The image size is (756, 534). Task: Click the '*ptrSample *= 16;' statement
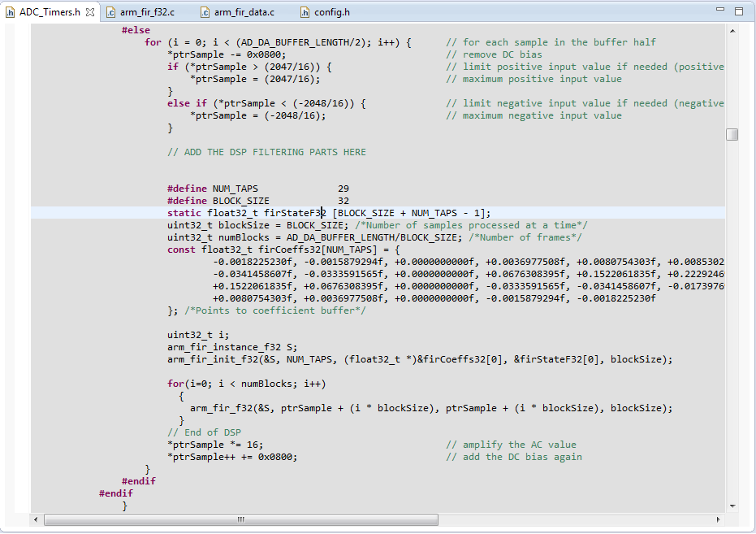pos(215,445)
